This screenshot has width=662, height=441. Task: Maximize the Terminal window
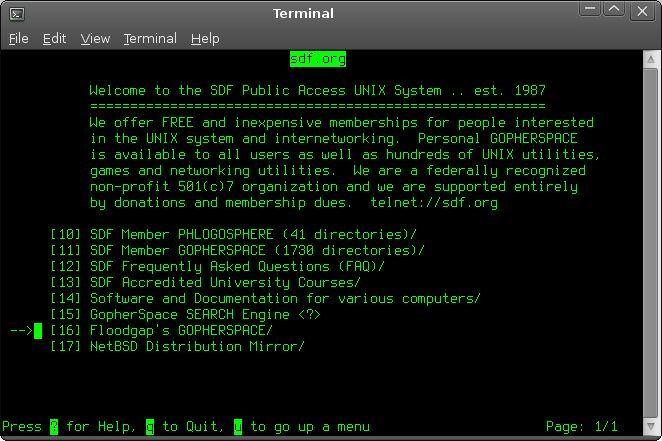click(616, 12)
